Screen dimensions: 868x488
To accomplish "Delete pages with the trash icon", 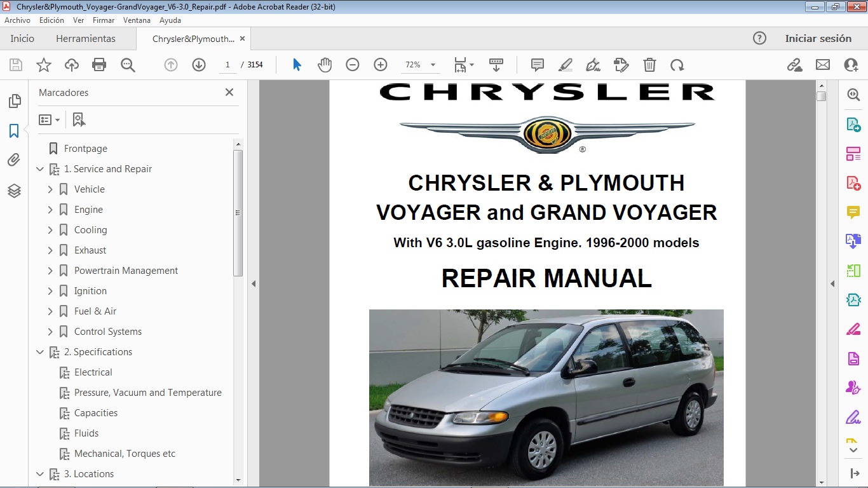I will click(x=649, y=64).
